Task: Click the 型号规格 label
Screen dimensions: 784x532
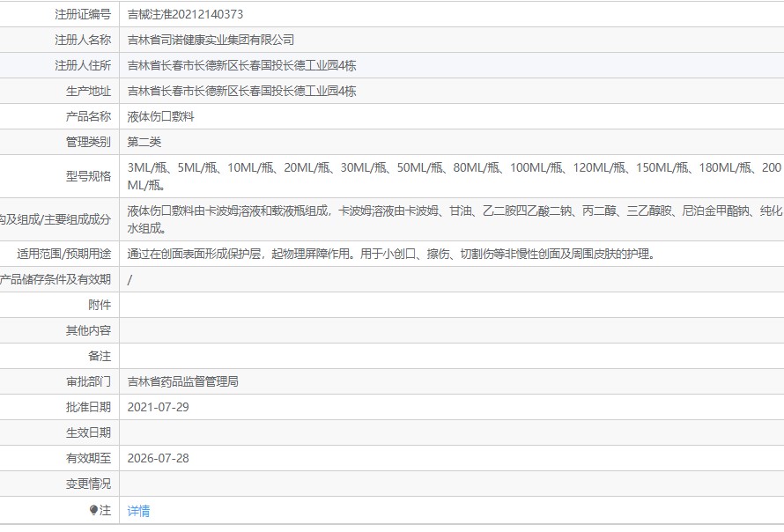Action: tap(88, 176)
